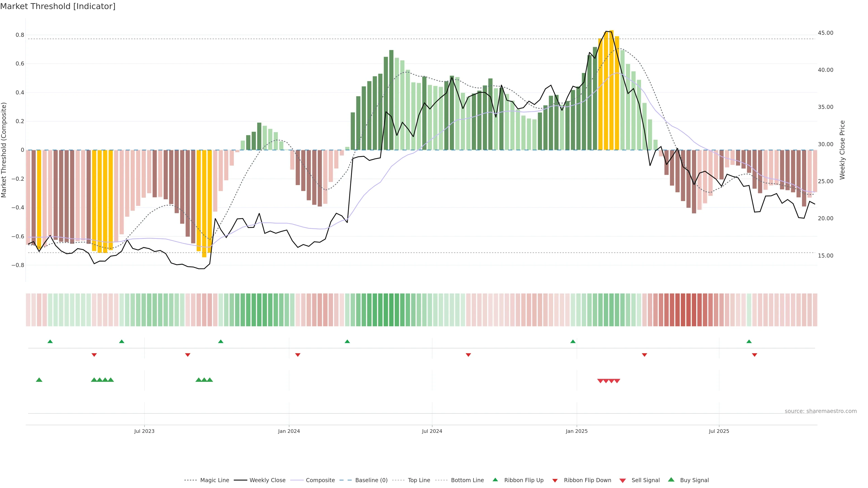This screenshot has height=488, width=868.
Task: Click the Ribbon Flip Down legend triangle
Action: tap(555, 481)
